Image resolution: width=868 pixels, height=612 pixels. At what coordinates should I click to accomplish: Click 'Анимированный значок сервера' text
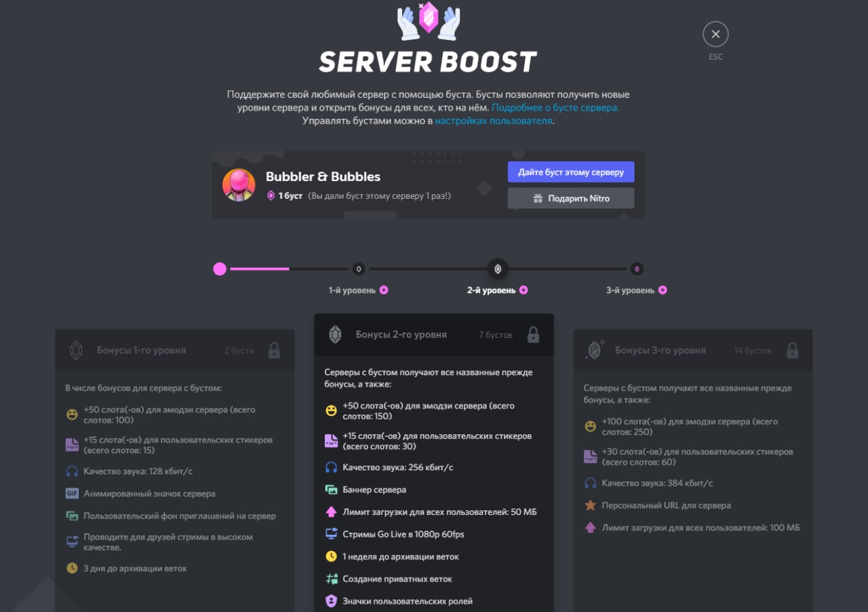pyautogui.click(x=149, y=493)
